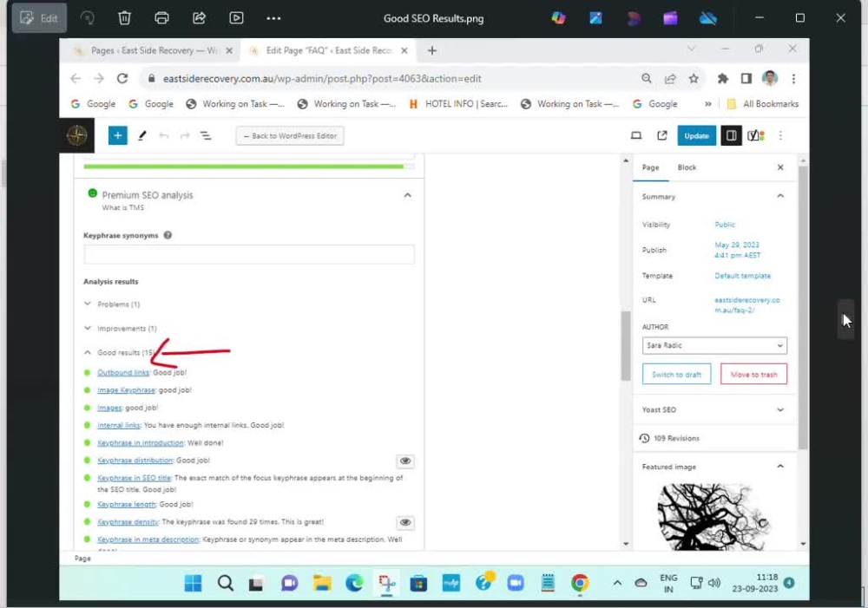Open the OneDrive cloud icon in title bar
The image size is (868, 608).
tap(707, 18)
